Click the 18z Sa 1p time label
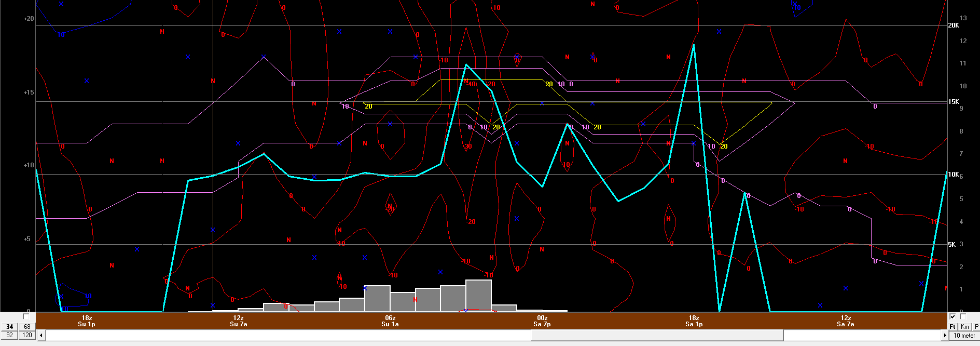 pos(694,321)
